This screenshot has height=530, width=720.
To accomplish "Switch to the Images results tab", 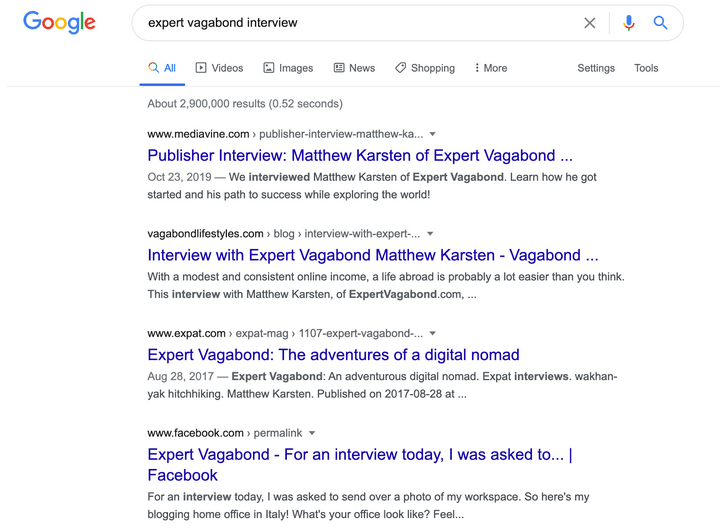I will click(x=288, y=68).
